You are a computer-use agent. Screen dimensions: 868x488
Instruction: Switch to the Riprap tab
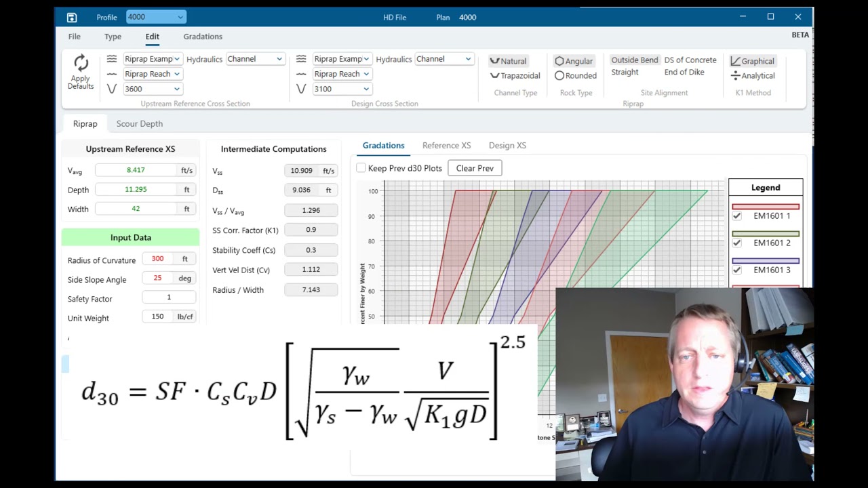[85, 123]
